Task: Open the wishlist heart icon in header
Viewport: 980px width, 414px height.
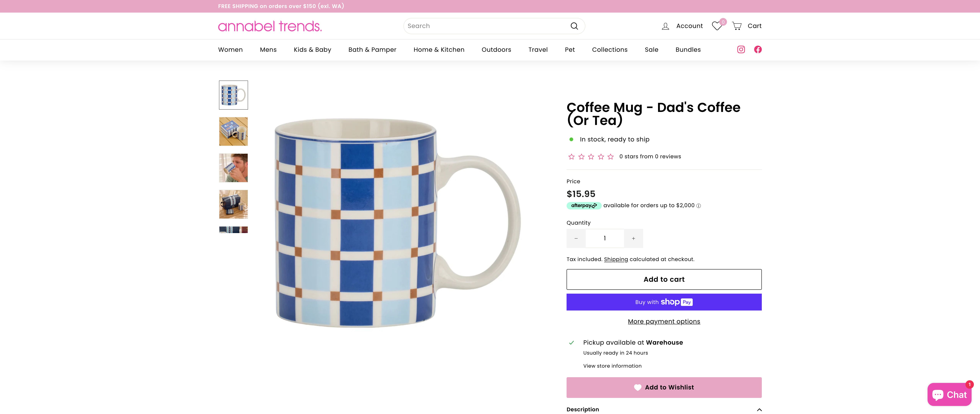Action: click(x=717, y=25)
